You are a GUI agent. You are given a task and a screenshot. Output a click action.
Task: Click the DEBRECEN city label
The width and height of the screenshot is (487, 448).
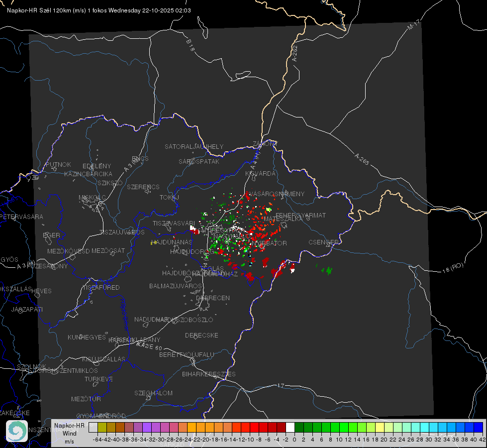[x=213, y=298]
